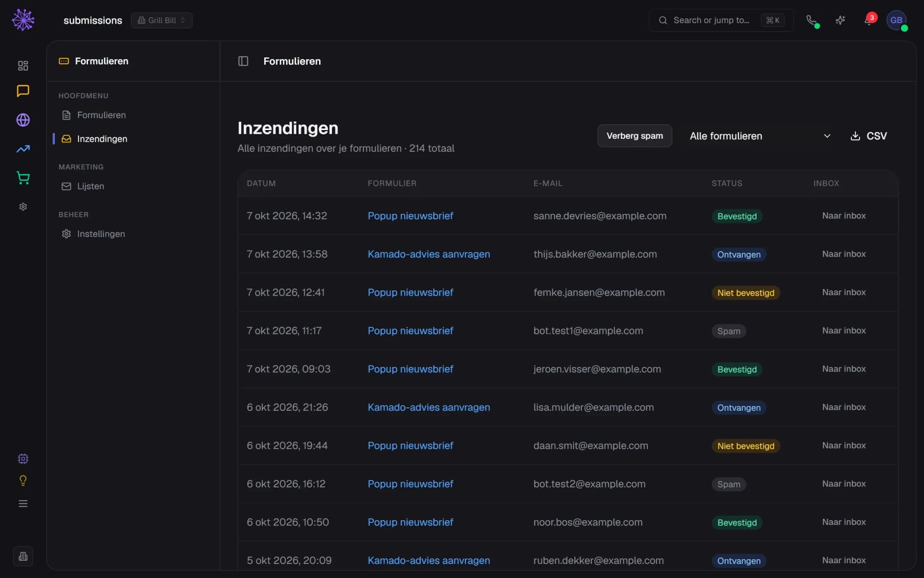The image size is (924, 578).
Task: Click the Ontvangen badge for thijs.bakker
Action: click(x=739, y=254)
